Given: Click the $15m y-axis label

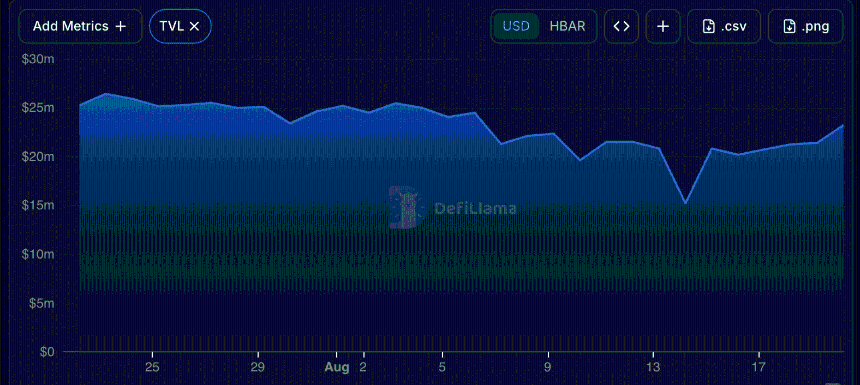Looking at the screenshot, I should pos(38,206).
